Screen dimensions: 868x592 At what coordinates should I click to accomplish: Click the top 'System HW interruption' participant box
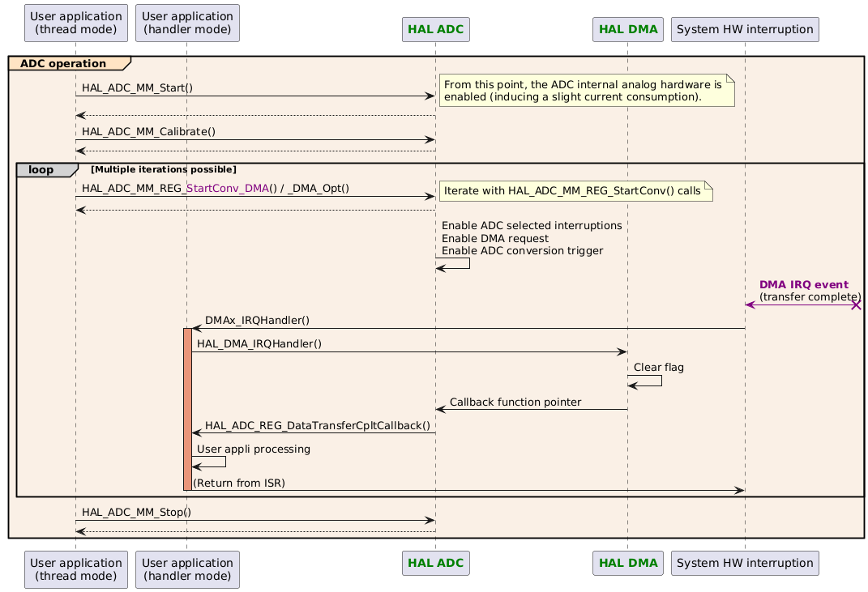tap(745, 29)
